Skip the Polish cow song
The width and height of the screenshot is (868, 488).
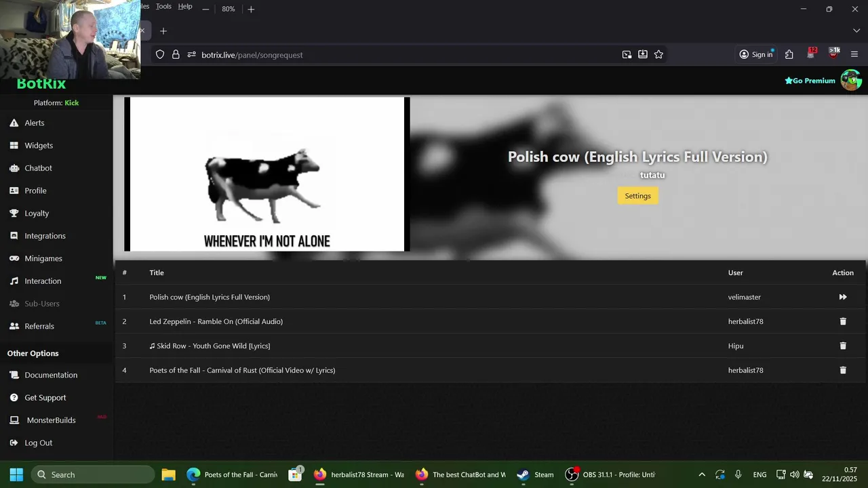pyautogui.click(x=843, y=297)
